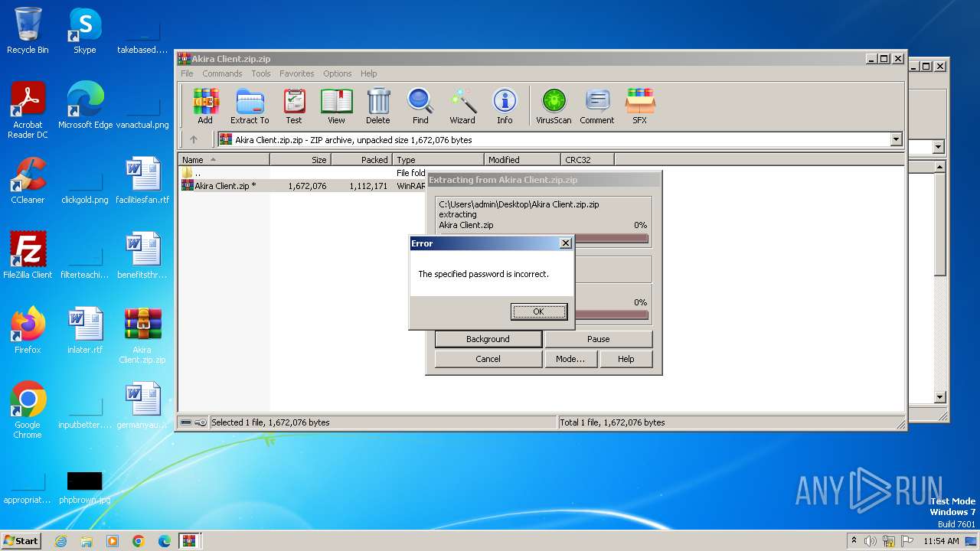Click the Comment toolbar icon
The image size is (980, 551).
click(x=597, y=106)
